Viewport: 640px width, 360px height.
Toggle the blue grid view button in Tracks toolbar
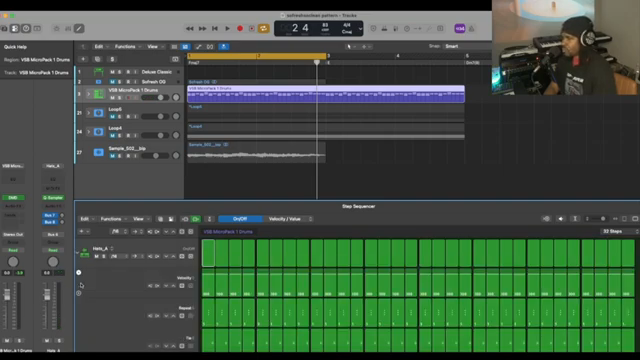(x=185, y=47)
